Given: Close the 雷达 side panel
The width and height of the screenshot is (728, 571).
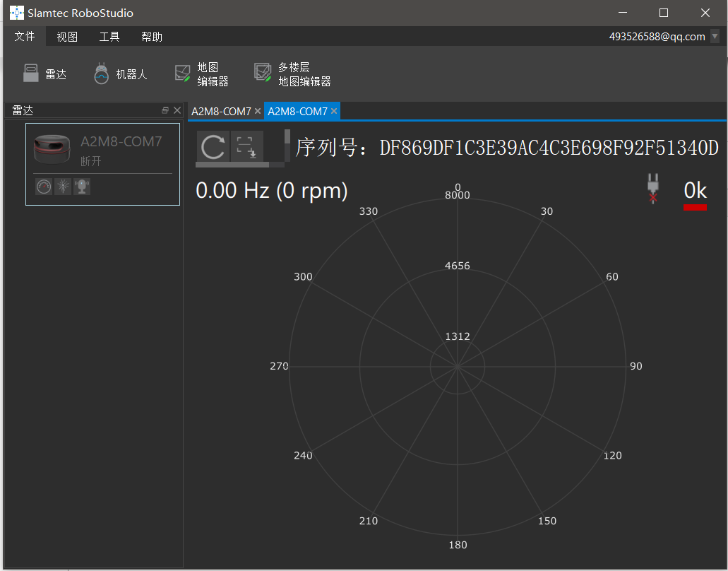Looking at the screenshot, I should pyautogui.click(x=177, y=110).
